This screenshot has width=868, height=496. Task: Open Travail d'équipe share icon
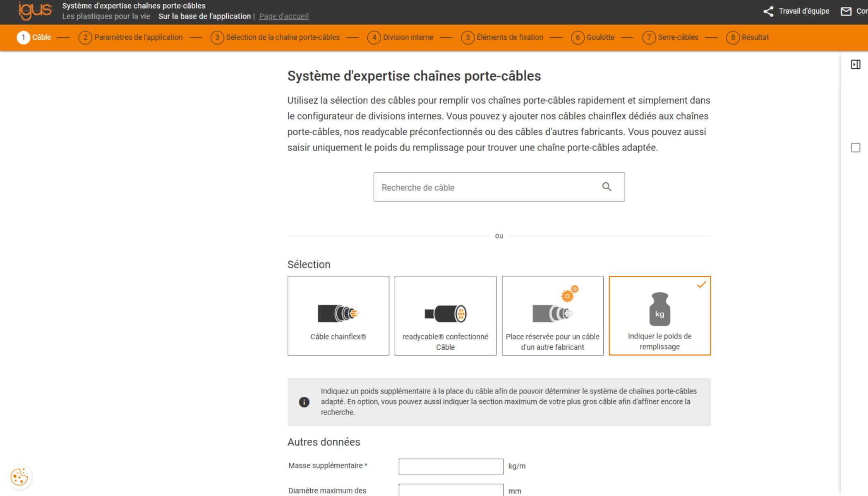[x=768, y=11]
